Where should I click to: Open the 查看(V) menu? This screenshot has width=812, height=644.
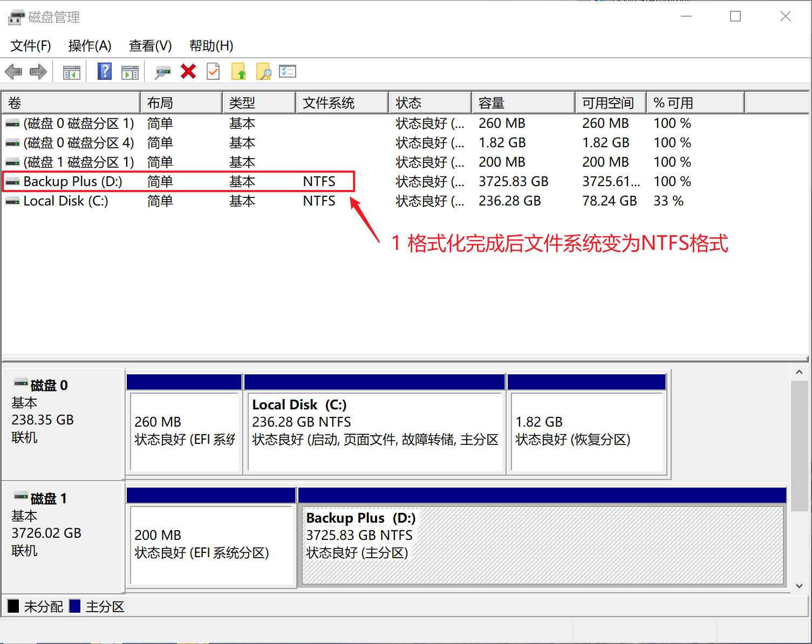(x=150, y=46)
